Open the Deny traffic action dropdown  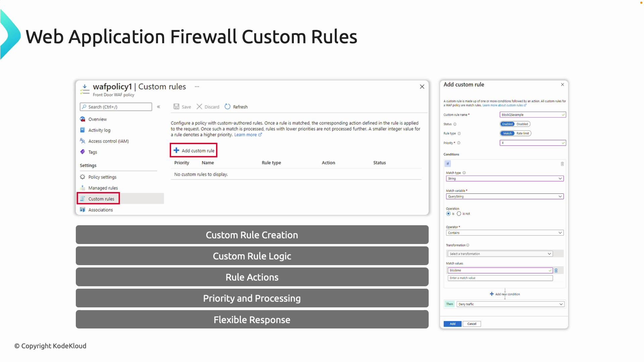click(511, 304)
